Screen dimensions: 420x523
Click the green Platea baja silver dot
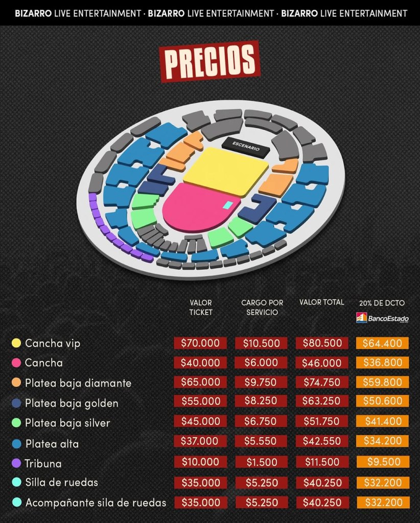click(x=16, y=423)
